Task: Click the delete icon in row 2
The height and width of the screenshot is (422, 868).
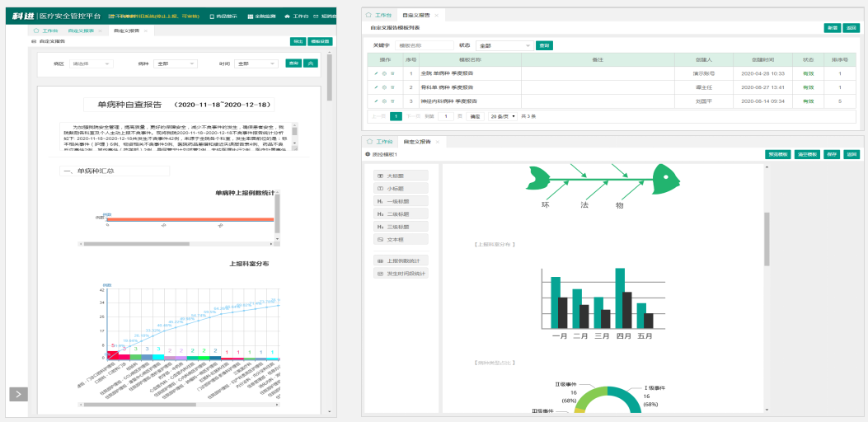Action: [x=392, y=87]
